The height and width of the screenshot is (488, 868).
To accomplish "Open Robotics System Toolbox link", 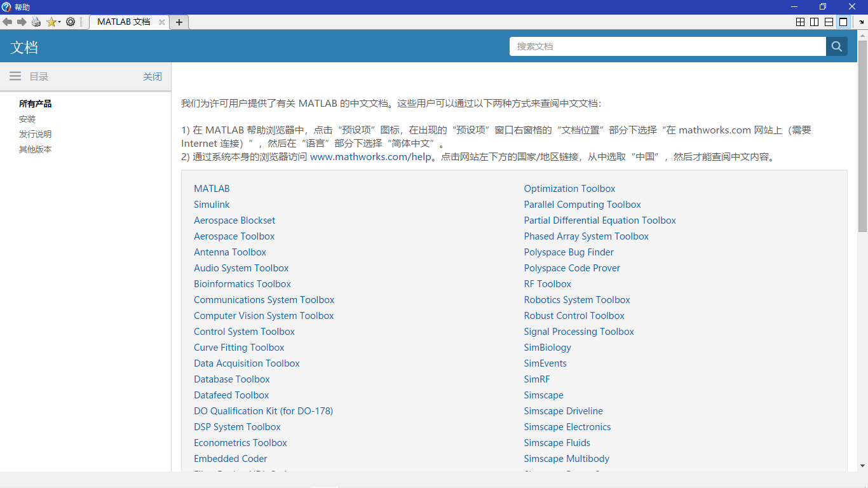I will click(577, 300).
